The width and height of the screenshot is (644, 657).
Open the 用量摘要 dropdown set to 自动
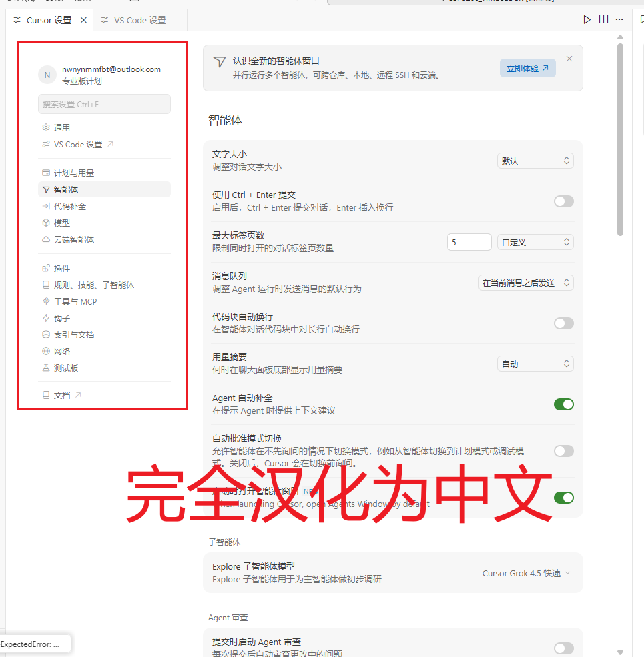coord(535,364)
